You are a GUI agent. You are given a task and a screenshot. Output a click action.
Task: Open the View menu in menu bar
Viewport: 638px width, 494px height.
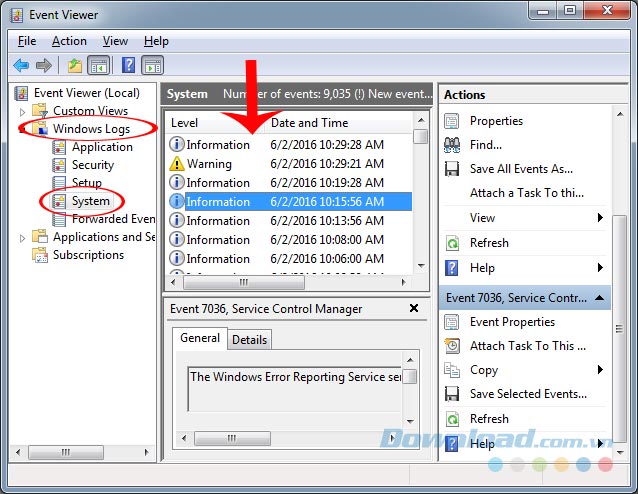click(x=115, y=41)
